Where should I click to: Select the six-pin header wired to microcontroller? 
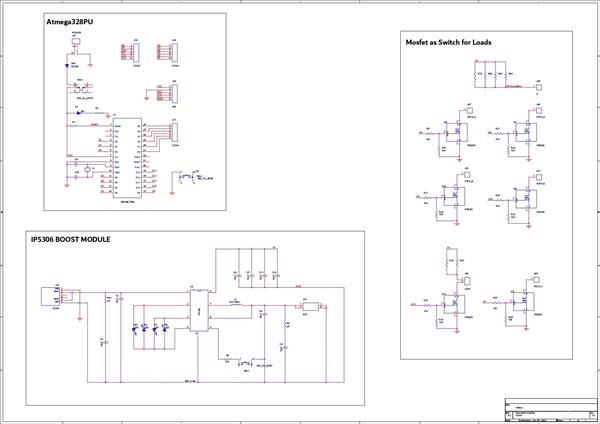point(174,132)
